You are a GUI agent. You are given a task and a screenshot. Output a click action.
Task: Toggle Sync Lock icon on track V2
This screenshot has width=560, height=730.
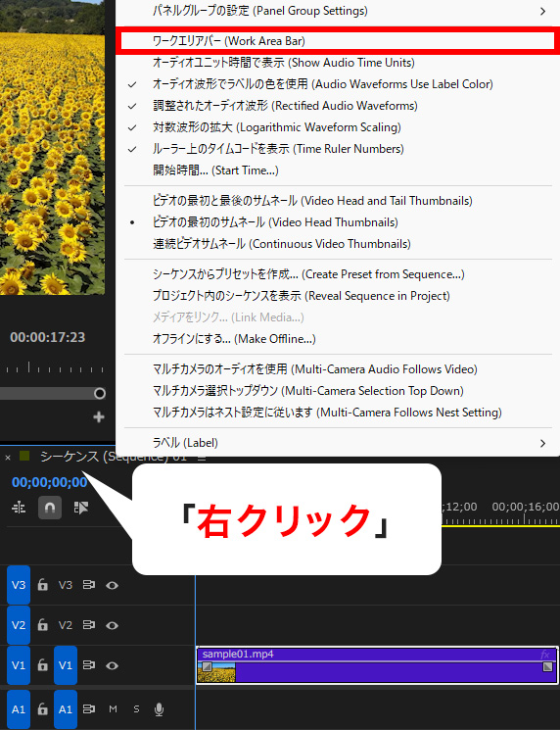pos(89,625)
